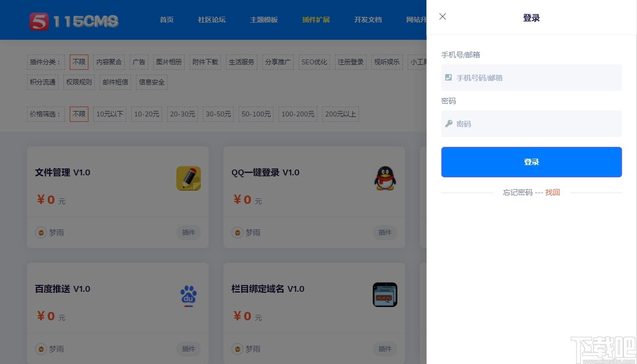The height and width of the screenshot is (364, 637).
Task: Choose the 200元以上 price filter
Action: point(341,114)
